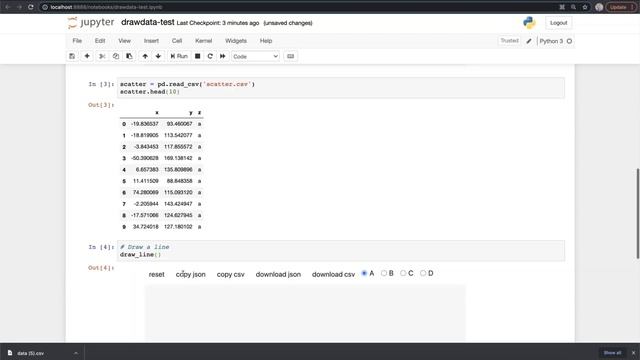Click download csv button
This screenshot has height=360, width=640.
(333, 274)
